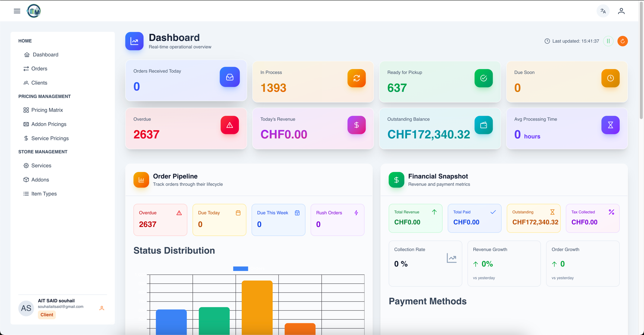Click the Order Growth card

(x=583, y=263)
